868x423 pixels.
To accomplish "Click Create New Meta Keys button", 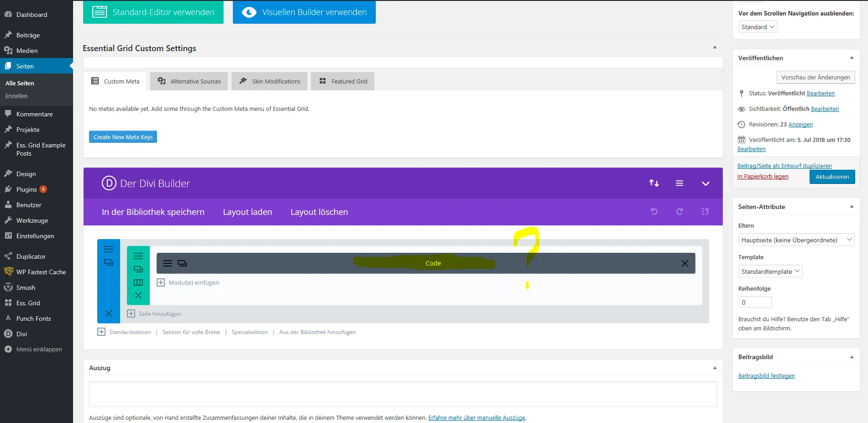I will point(123,137).
